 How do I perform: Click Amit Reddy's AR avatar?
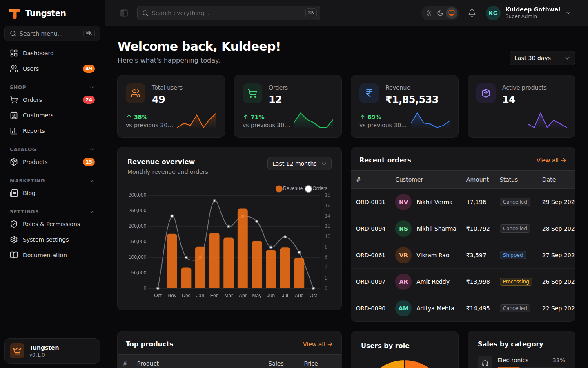[x=403, y=282]
